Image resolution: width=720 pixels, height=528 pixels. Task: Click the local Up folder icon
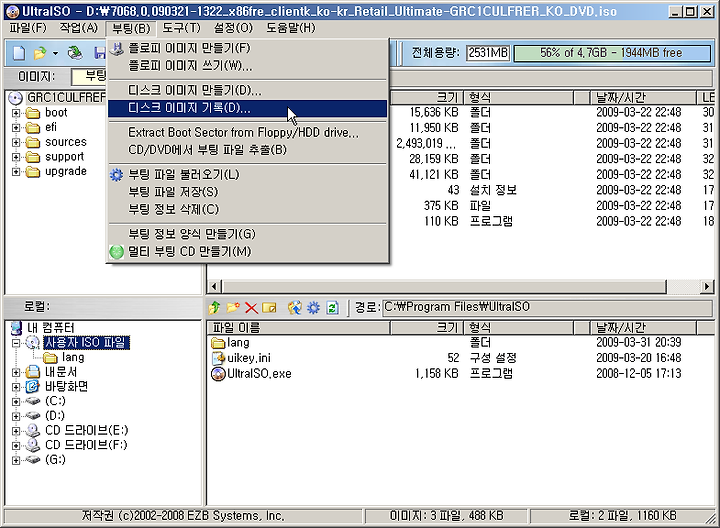pos(214,308)
